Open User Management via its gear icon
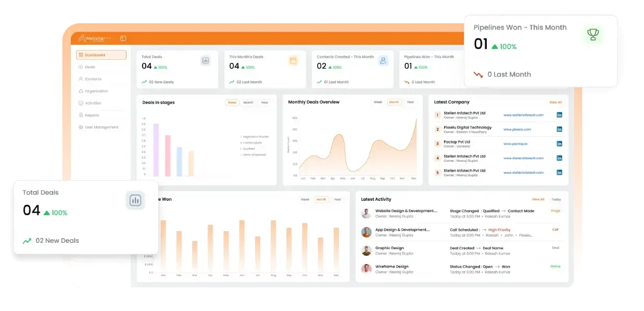Viewport: 644px width, 311px height. pyautogui.click(x=80, y=127)
